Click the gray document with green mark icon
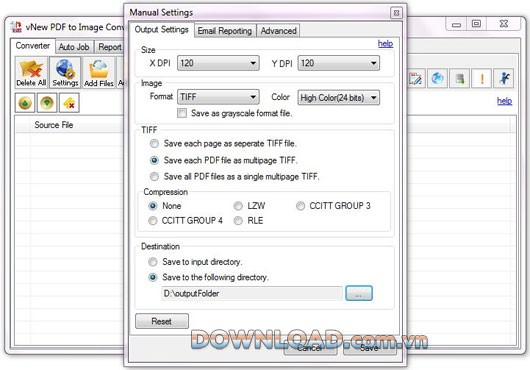 pyautogui.click(x=459, y=78)
